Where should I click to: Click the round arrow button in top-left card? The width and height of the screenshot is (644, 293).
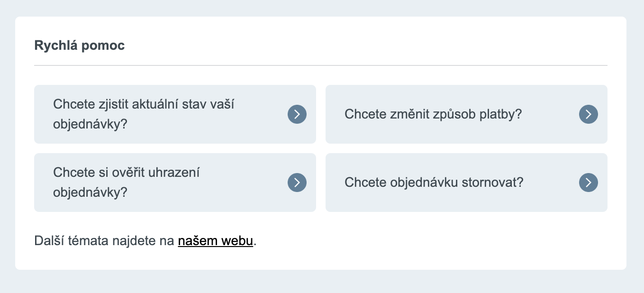pos(297,114)
